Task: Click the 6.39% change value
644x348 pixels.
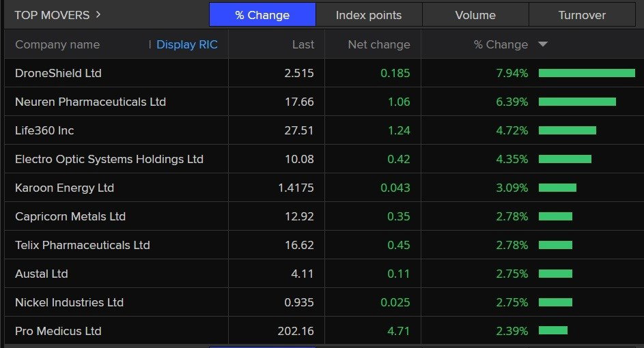Action: pos(512,102)
